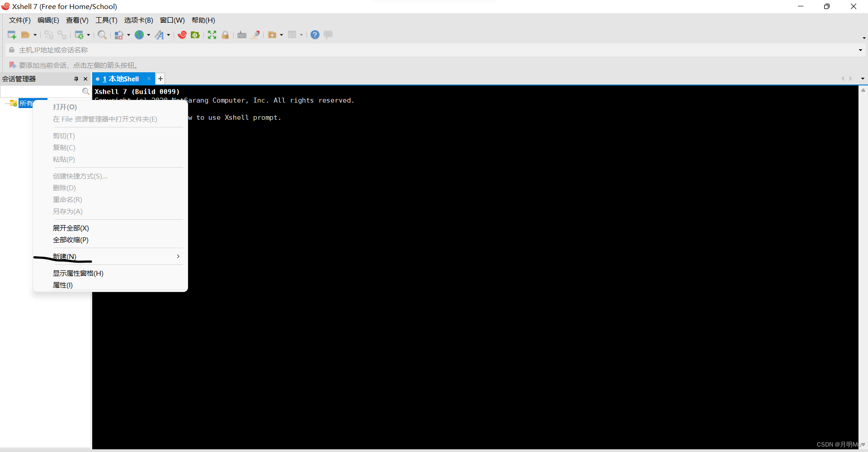This screenshot has width=868, height=452.
Task: Open session properties gear icon
Action: pyautogui.click(x=79, y=35)
